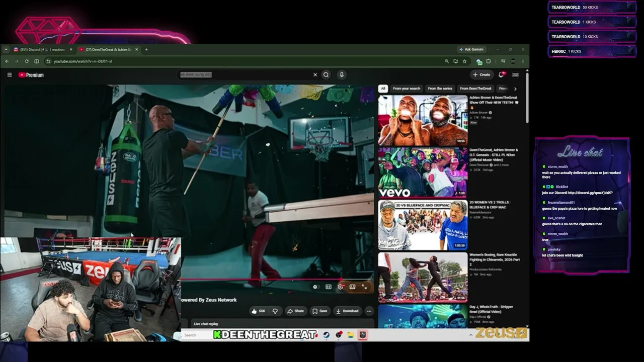Share the video
644x362 pixels.
click(295, 311)
